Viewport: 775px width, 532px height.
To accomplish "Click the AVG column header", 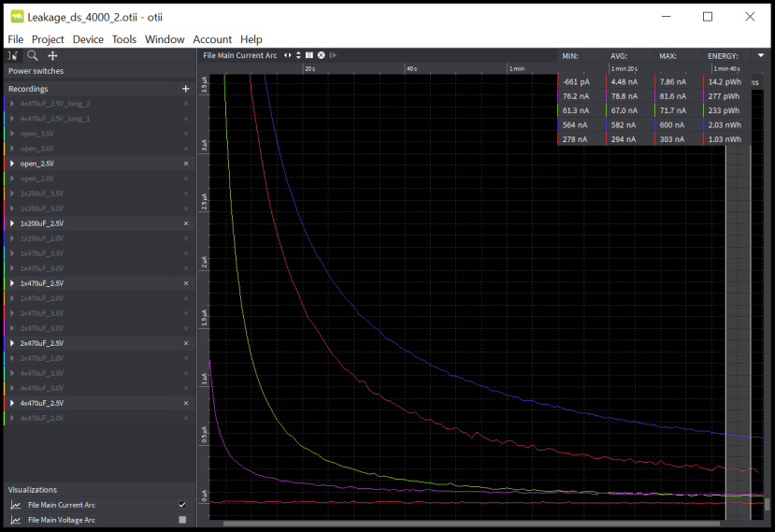I will point(618,56).
